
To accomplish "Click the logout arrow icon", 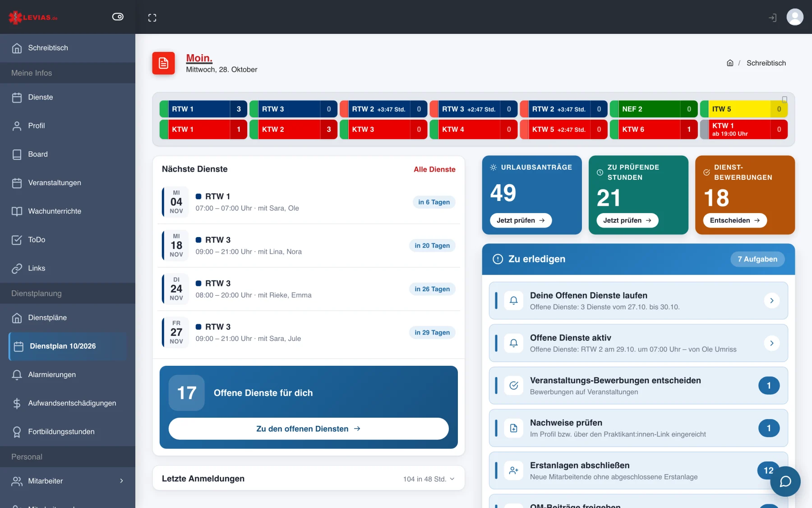I will (773, 18).
